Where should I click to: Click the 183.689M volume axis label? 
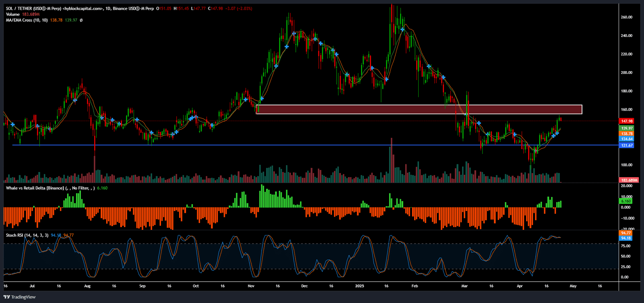(x=629, y=180)
